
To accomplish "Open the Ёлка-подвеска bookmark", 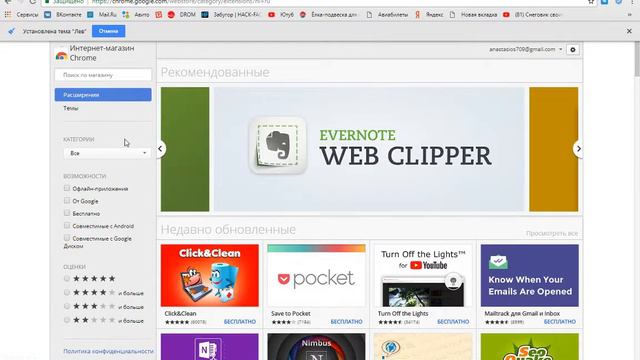I will point(329,14).
